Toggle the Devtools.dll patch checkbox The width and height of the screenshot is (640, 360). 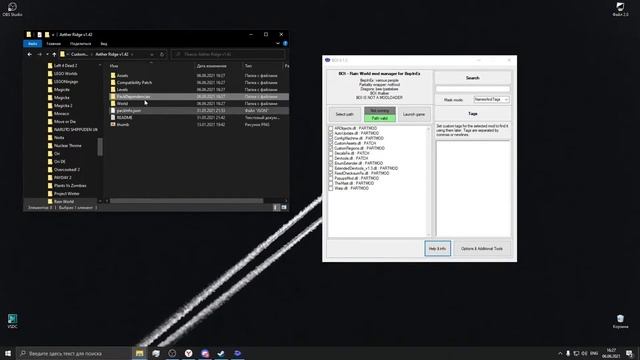point(331,158)
